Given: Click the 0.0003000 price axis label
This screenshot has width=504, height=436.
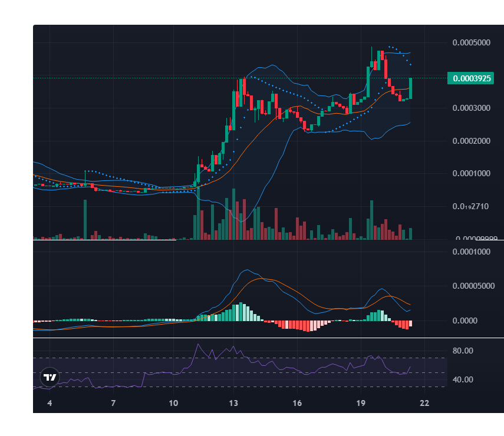Looking at the screenshot, I should (x=471, y=108).
